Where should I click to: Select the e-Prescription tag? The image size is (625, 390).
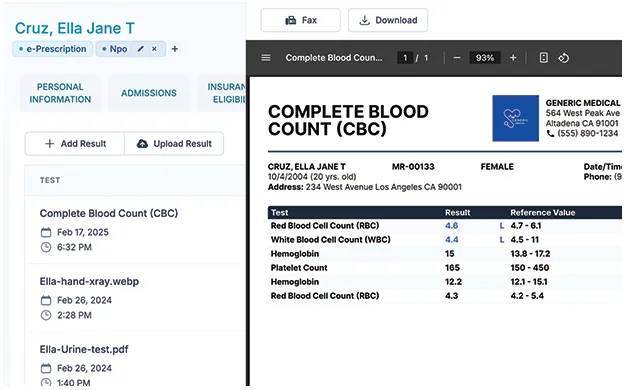(53, 49)
